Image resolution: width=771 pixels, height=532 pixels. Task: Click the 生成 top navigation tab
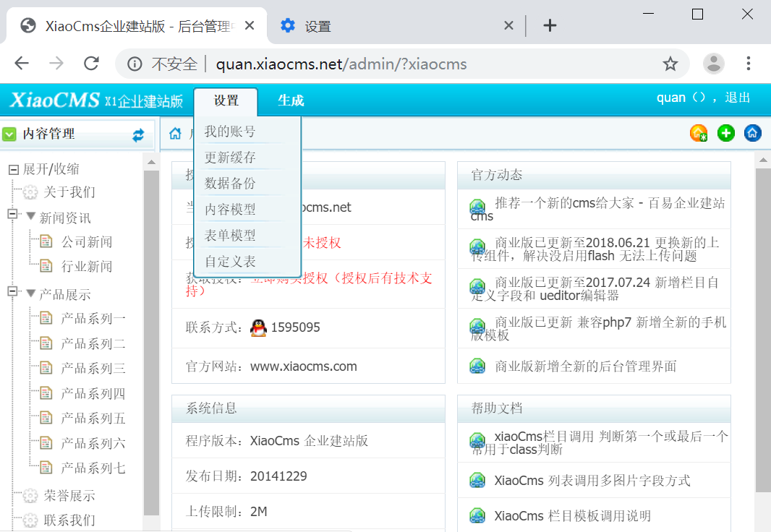coord(291,100)
